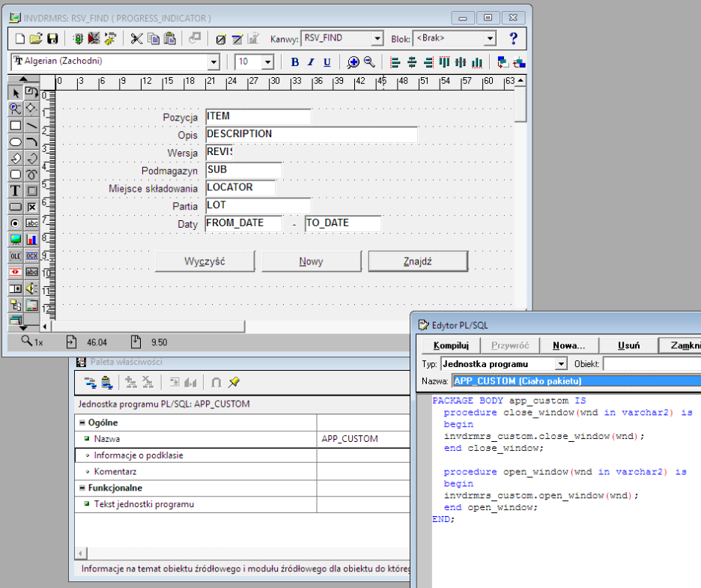Select the Komentarz property row
The height and width of the screenshot is (588, 701).
point(115,472)
